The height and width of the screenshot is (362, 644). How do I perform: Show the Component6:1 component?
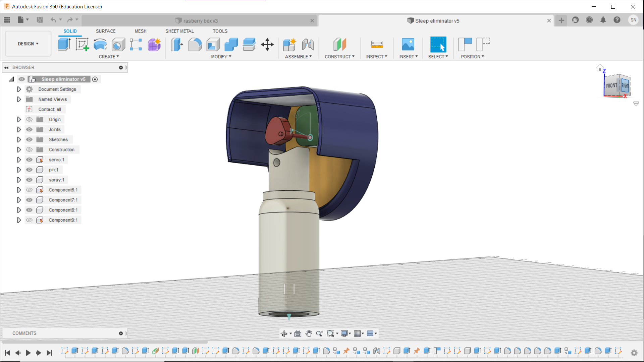click(x=30, y=190)
